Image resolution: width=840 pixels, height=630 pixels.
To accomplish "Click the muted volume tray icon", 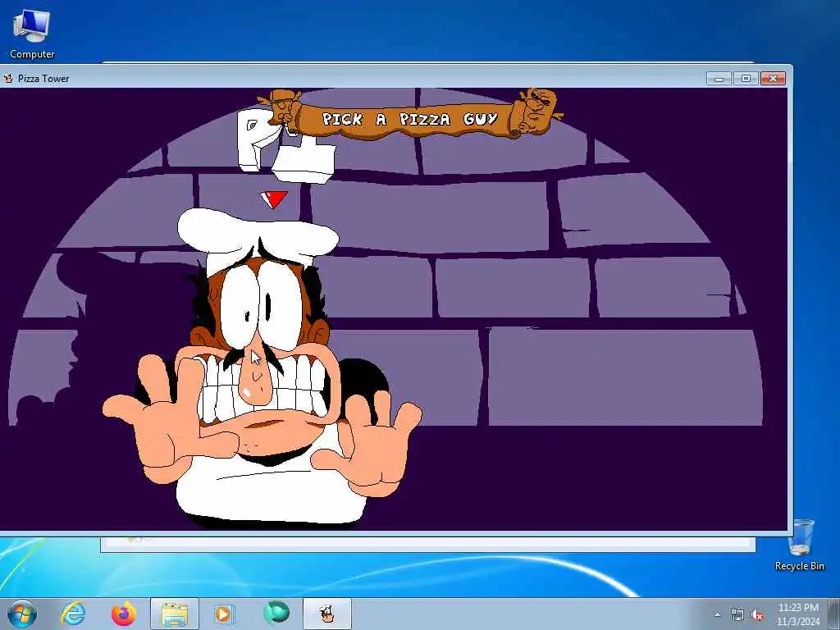I will [757, 614].
